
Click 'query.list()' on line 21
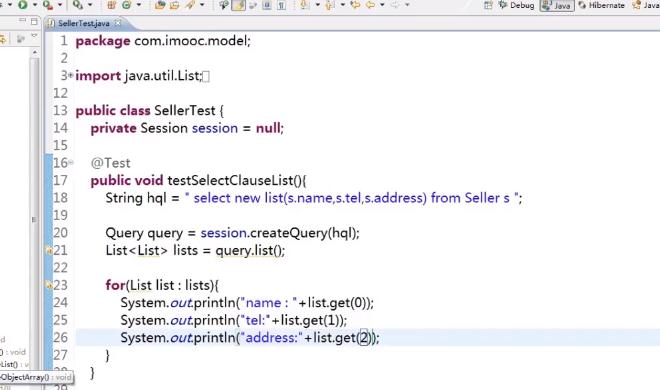coord(248,251)
